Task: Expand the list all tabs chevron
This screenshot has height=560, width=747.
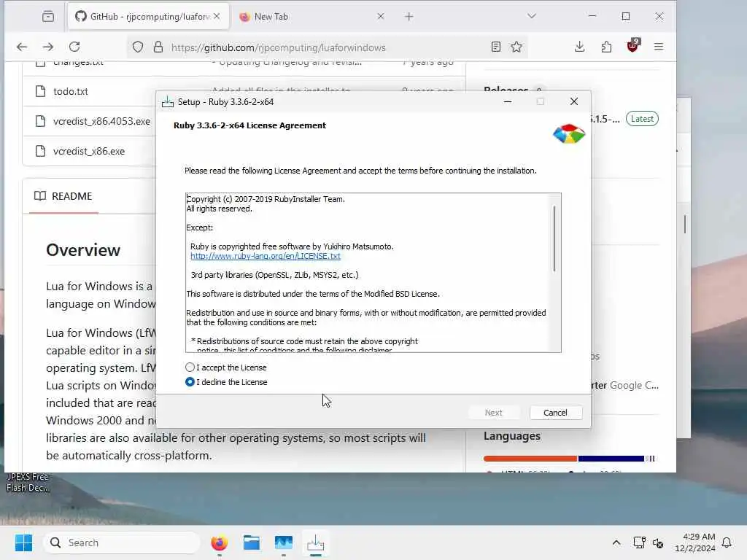Action: click(x=532, y=16)
